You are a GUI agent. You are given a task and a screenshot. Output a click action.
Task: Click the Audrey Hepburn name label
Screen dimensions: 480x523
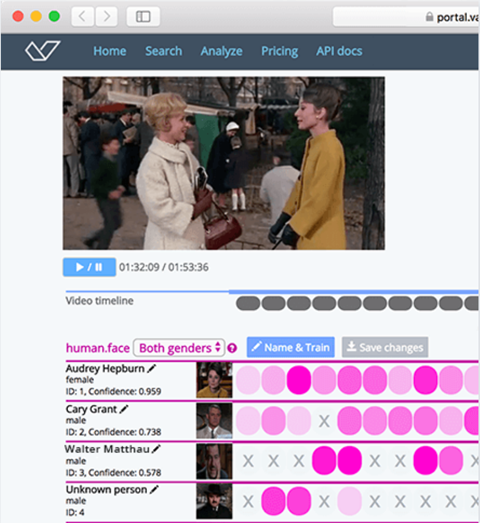tap(105, 369)
